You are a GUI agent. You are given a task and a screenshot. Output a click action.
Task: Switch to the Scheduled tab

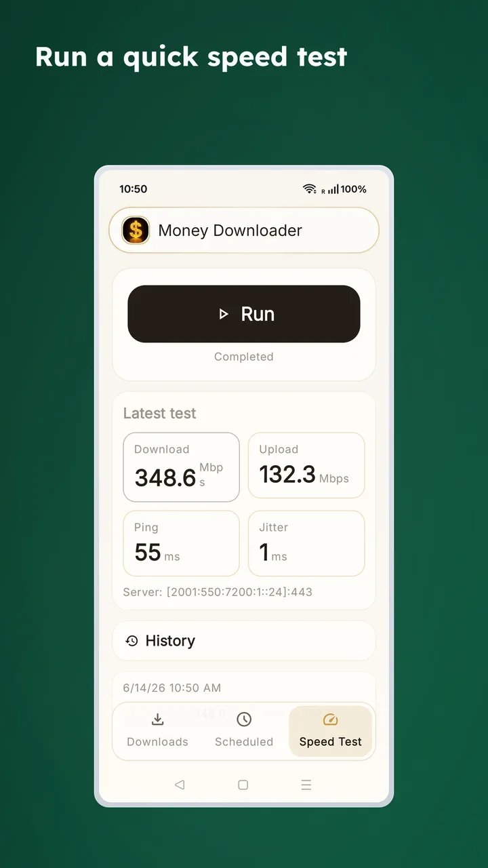pos(244,730)
